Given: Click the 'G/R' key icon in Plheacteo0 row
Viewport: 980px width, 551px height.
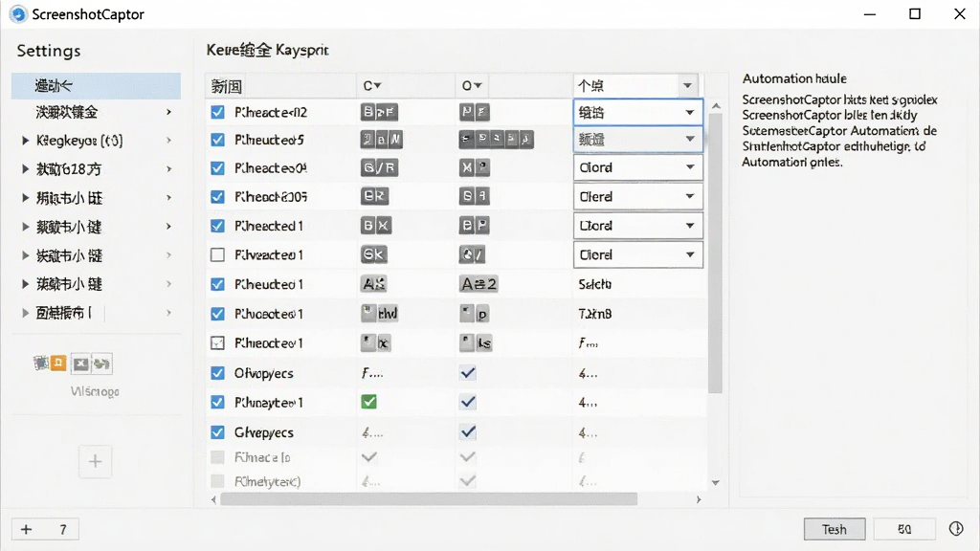Looking at the screenshot, I should (379, 168).
